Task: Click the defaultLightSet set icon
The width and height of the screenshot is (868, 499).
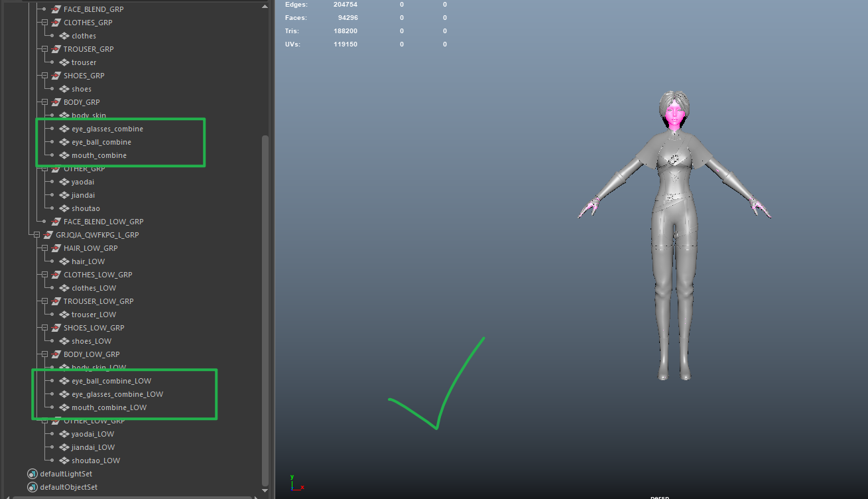Action: point(32,474)
